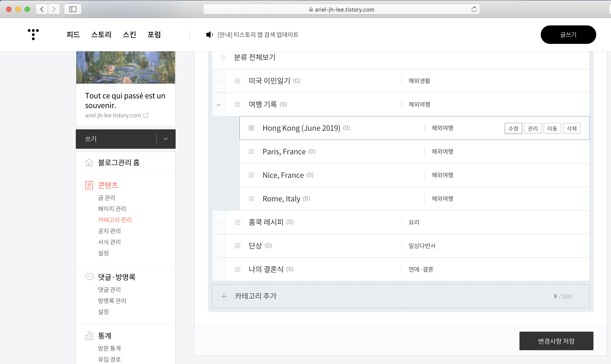Image resolution: width=611 pixels, height=364 pixels.
Task: Open 피드 in top navigation
Action: click(x=73, y=35)
